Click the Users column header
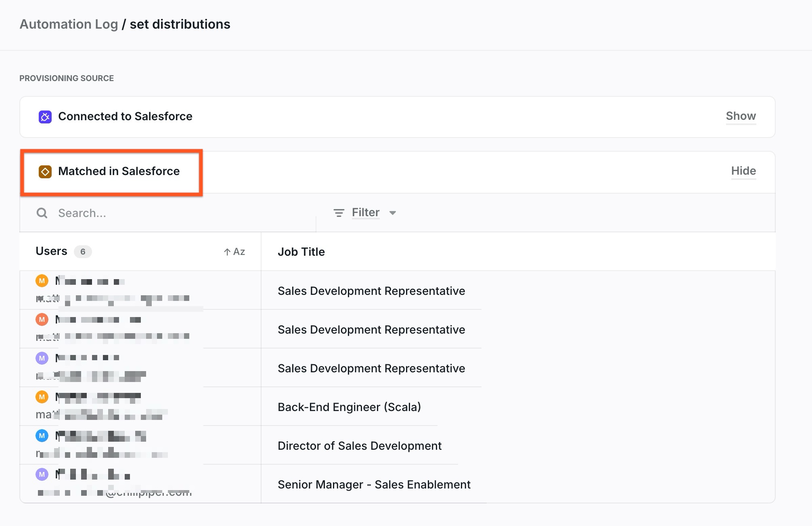 52,251
